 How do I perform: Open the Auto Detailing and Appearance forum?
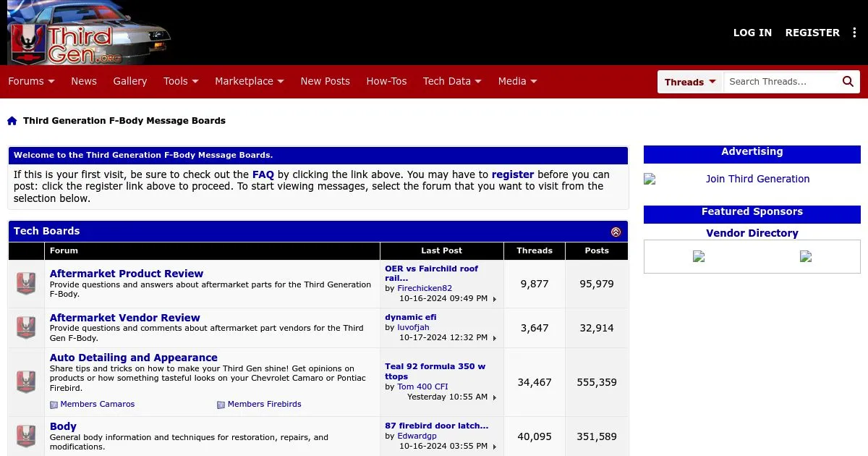[134, 358]
